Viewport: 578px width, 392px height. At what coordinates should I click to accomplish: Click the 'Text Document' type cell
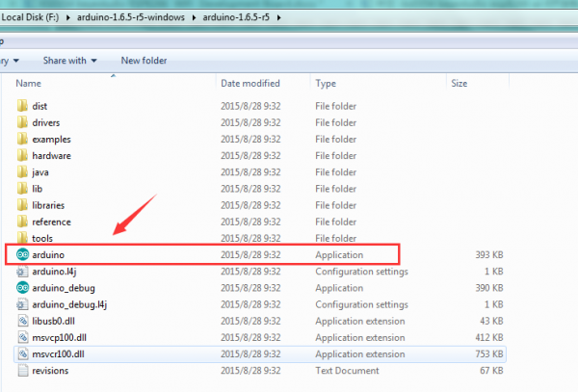347,371
